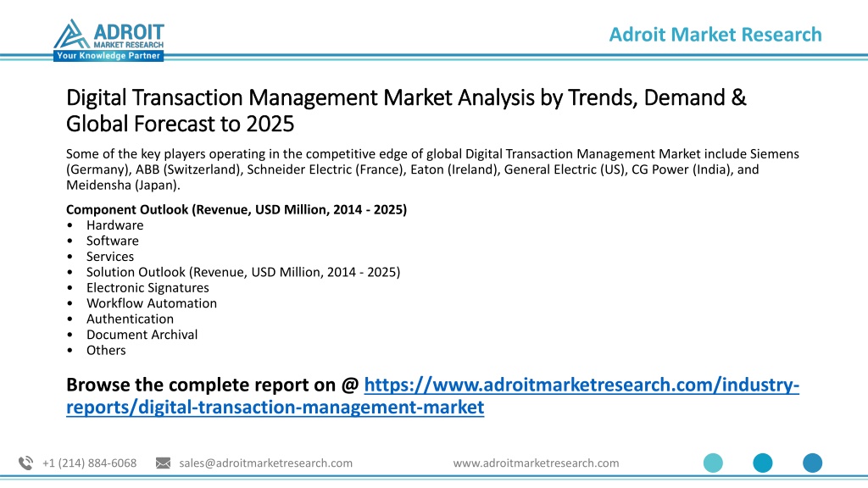
Task: Select the 'Others' bullet item
Action: (x=106, y=350)
